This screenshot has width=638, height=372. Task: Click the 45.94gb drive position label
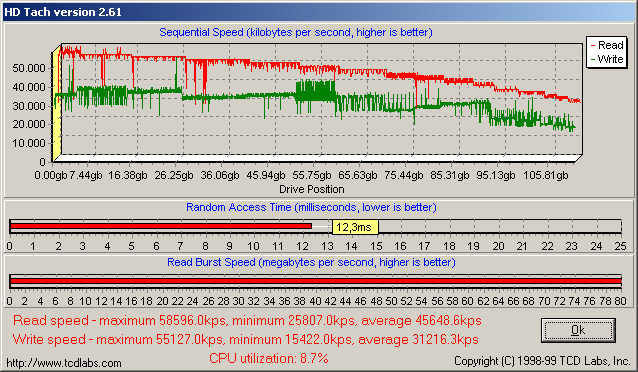[x=266, y=175]
